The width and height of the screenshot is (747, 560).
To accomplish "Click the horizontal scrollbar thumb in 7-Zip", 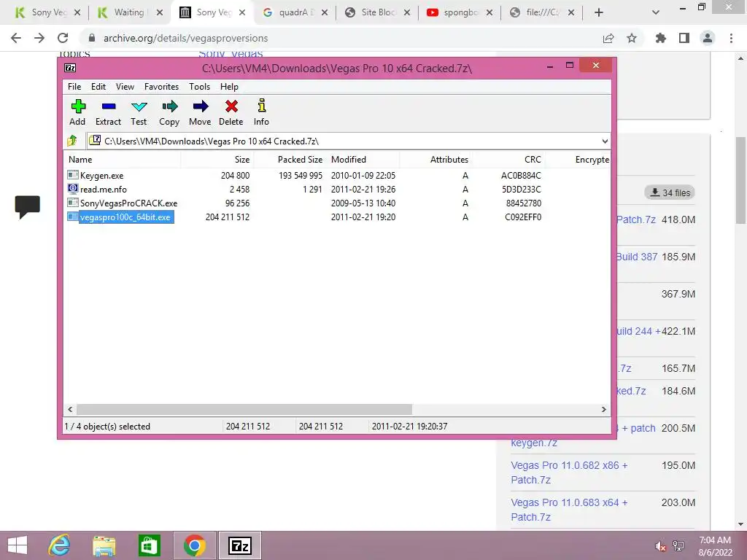I will coord(244,409).
